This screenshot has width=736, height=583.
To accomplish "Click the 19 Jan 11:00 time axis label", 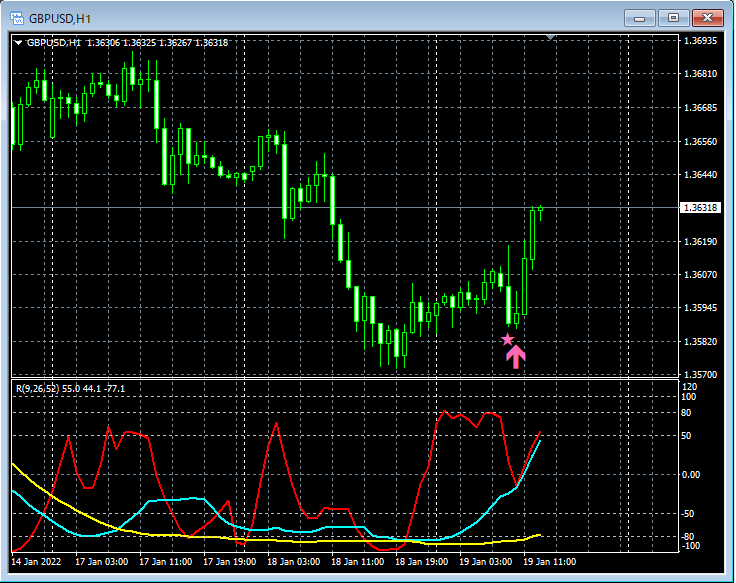I will (x=549, y=562).
